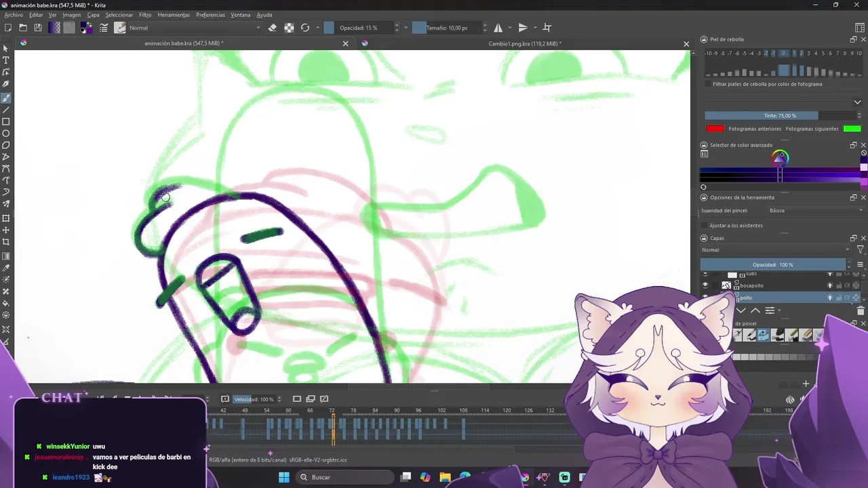Image resolution: width=868 pixels, height=488 pixels.
Task: Enable filter onion skins by frame color
Action: 708,84
